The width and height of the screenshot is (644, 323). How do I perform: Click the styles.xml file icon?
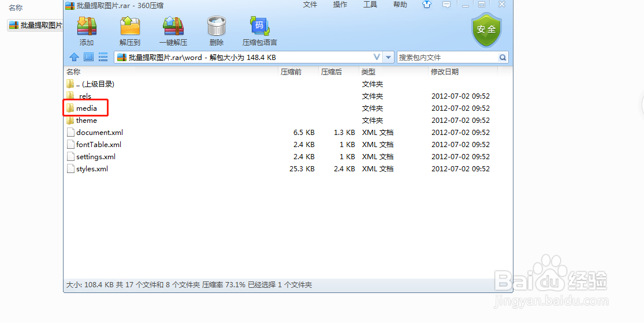pyautogui.click(x=70, y=168)
